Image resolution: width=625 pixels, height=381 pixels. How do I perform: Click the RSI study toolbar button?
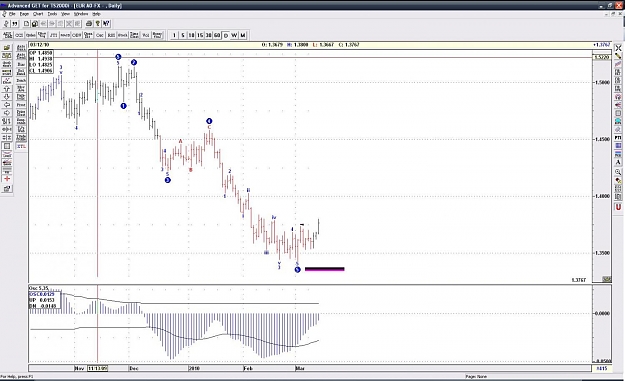[x=111, y=35]
